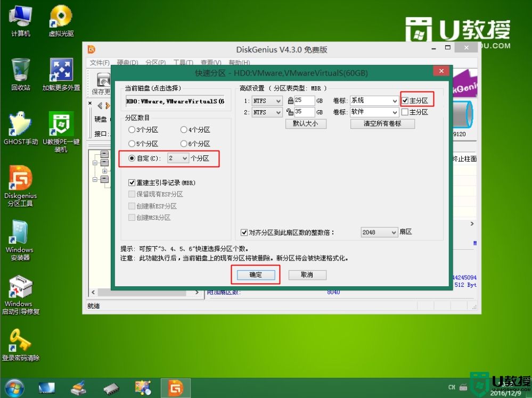Open the 查看(V) menu
Screen dimensions: 532x398
coord(211,62)
